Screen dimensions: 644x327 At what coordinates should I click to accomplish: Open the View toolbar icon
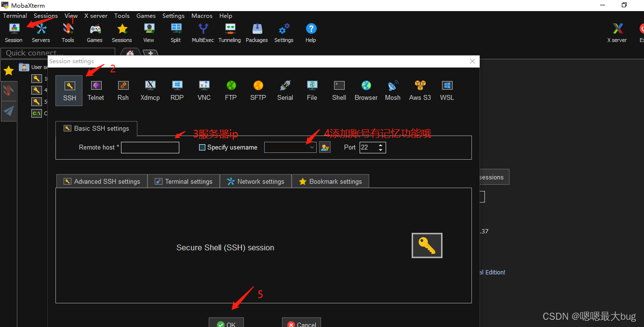click(149, 33)
